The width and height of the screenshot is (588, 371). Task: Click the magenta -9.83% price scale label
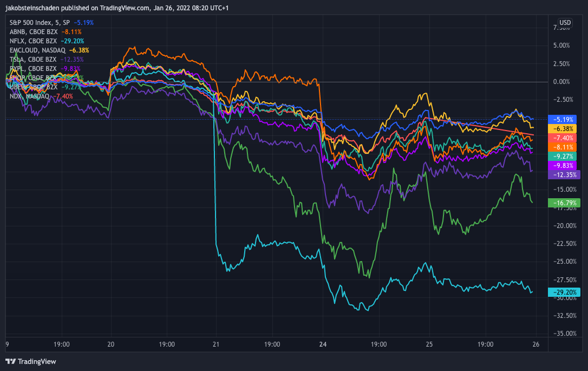563,165
